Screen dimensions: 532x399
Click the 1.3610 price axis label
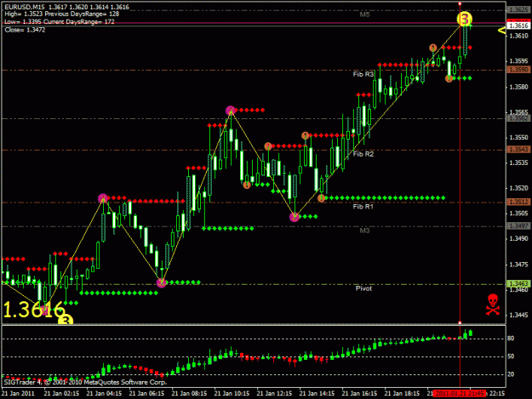[x=518, y=36]
